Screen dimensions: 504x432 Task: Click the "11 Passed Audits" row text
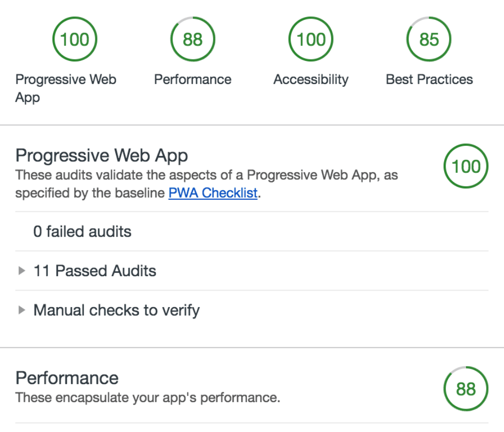[x=95, y=271]
